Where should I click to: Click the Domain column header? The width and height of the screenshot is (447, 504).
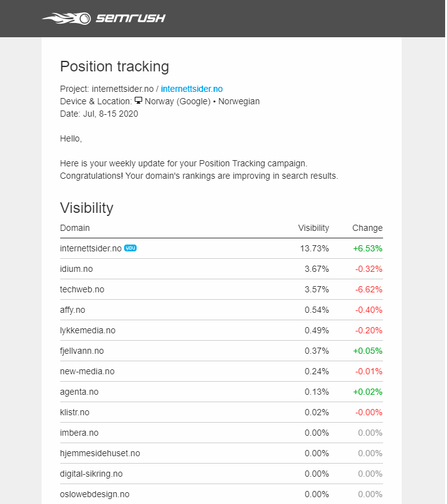75,228
